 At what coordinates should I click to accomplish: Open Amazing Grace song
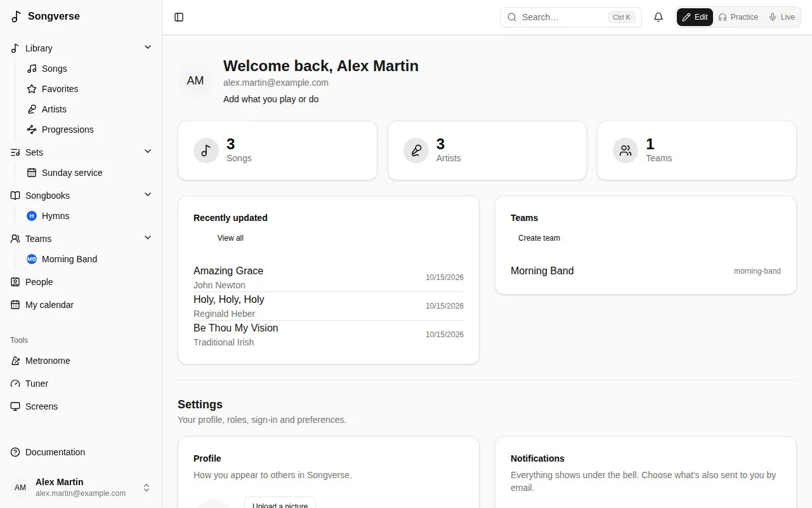coord(329,277)
